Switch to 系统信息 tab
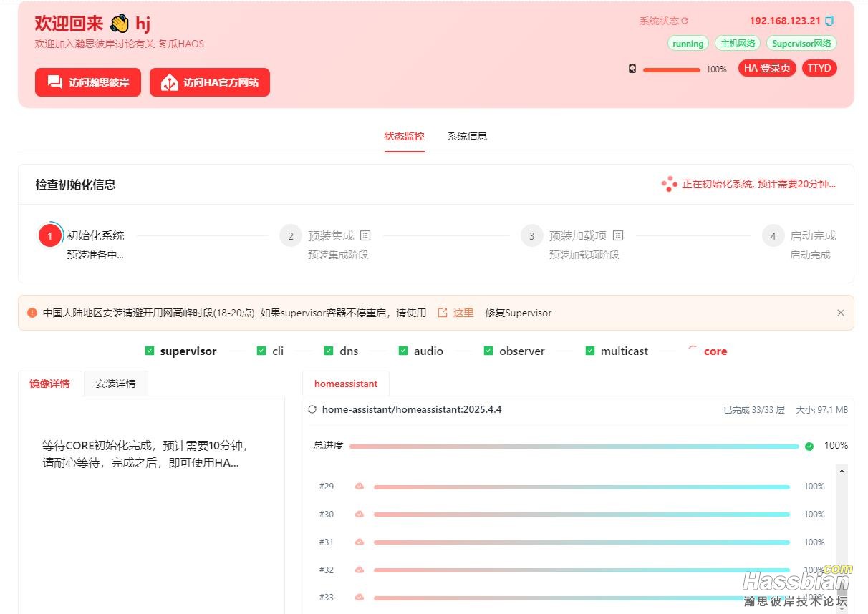The image size is (868, 614). click(x=467, y=136)
